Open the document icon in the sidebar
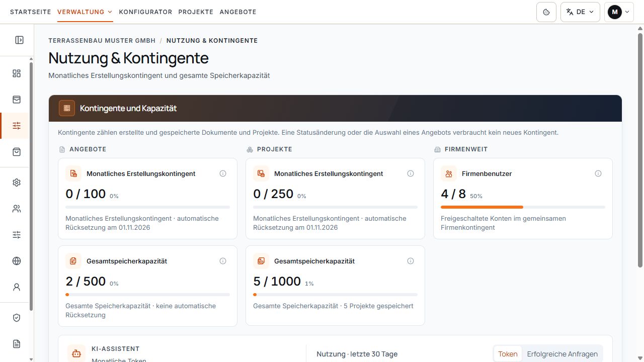Screen dimensions: 644x362 (17, 344)
